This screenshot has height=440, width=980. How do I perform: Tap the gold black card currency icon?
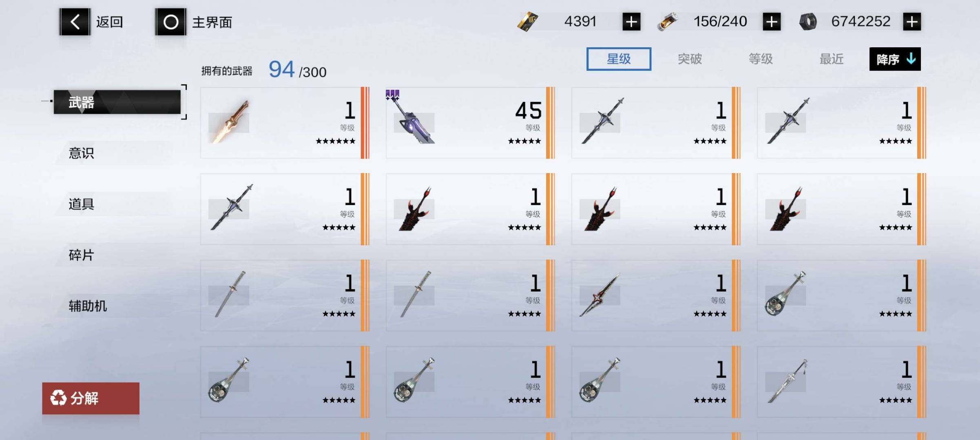(x=527, y=22)
